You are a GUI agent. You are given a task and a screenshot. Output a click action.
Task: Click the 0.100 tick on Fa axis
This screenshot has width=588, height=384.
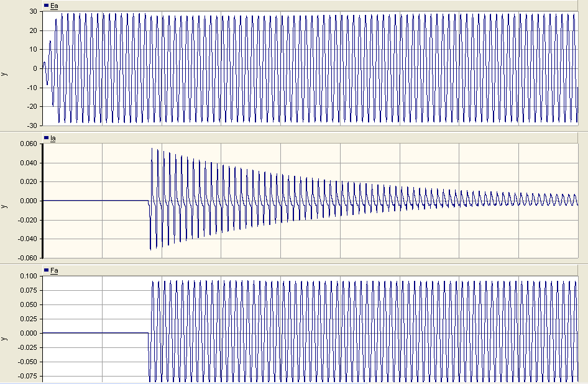click(x=29, y=276)
